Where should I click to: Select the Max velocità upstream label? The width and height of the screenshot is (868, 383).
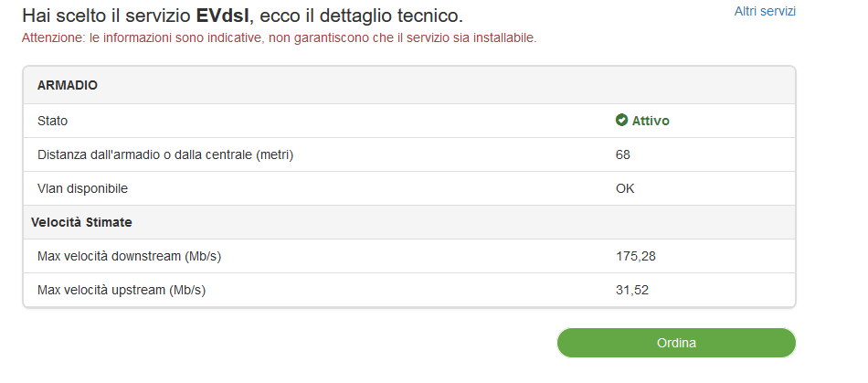coord(122,290)
